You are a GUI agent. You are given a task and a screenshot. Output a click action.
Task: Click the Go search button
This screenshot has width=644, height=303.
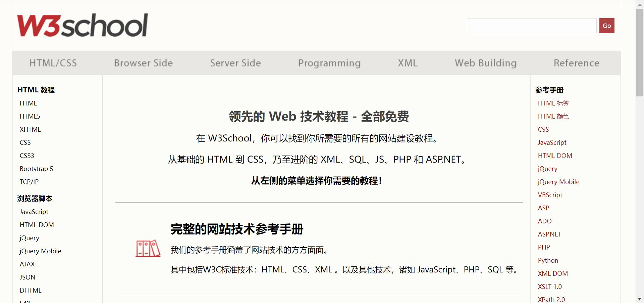coord(606,26)
